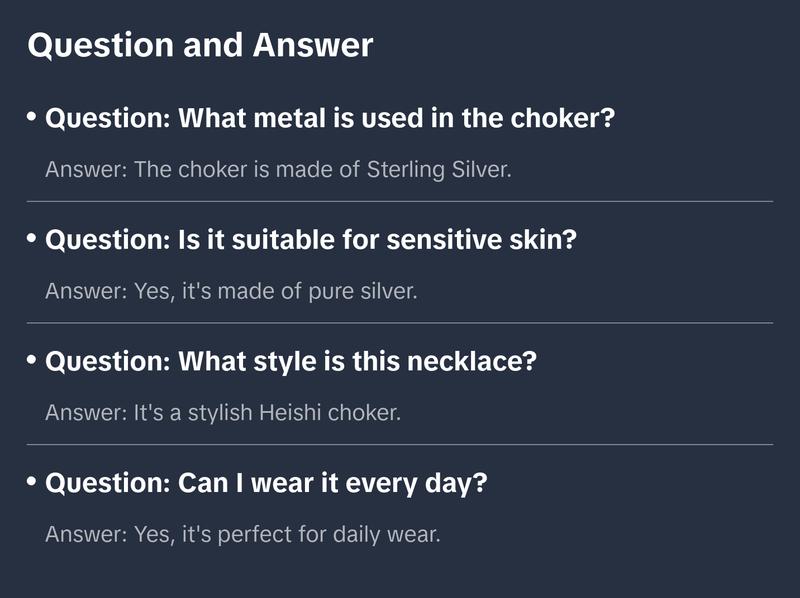Click the divider under the pure silver answer
The image size is (800, 598).
[400, 323]
